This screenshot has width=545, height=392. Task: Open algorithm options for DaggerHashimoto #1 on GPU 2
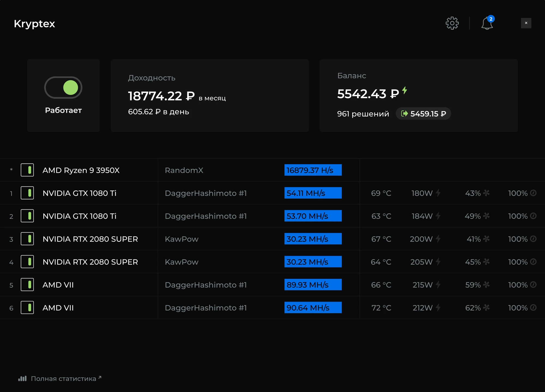206,216
